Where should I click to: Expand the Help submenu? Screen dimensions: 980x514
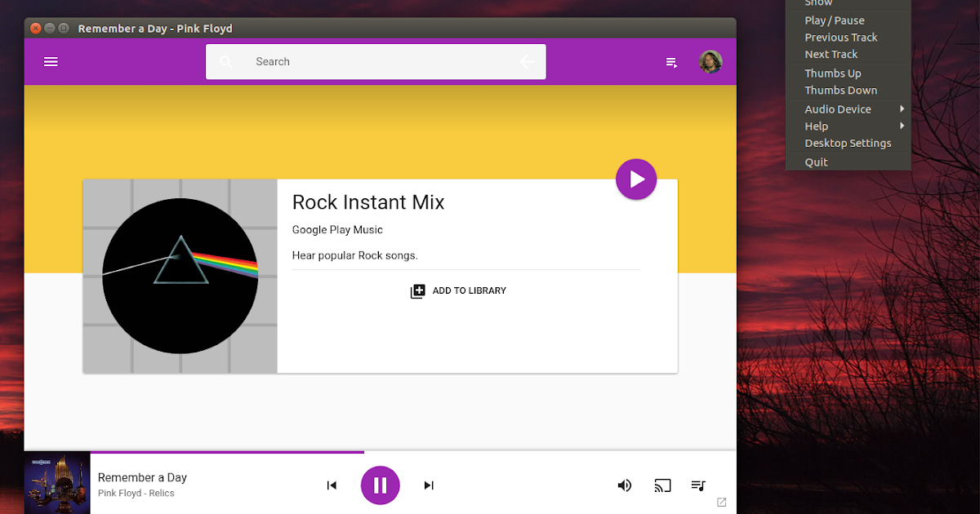pos(848,126)
